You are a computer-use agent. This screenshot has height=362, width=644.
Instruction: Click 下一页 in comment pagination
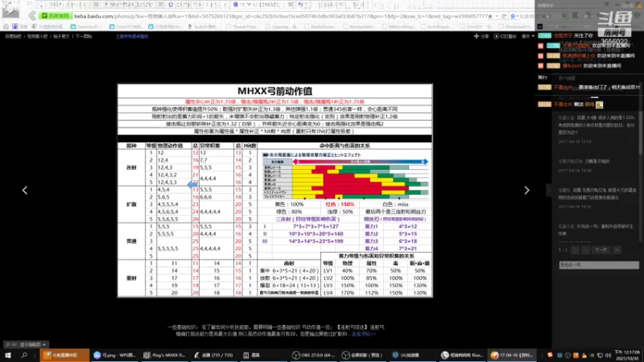[x=601, y=249]
